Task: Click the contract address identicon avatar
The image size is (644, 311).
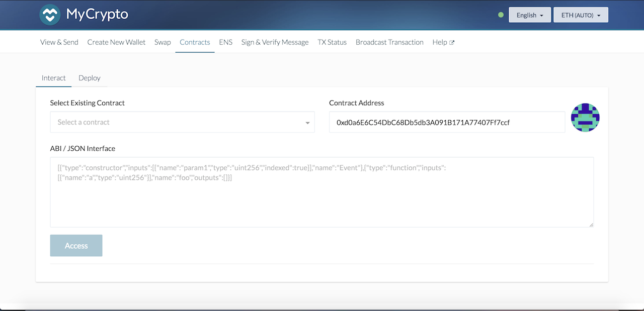Action: (x=585, y=118)
